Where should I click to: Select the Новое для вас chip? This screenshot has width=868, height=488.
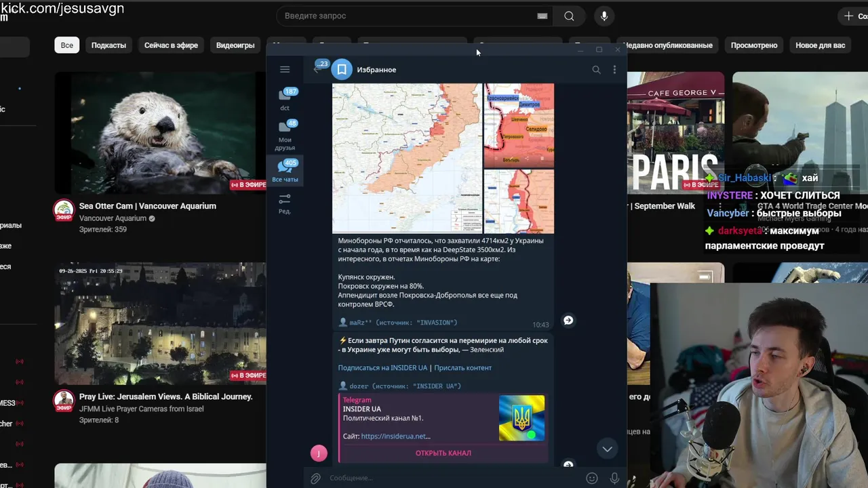tap(821, 45)
